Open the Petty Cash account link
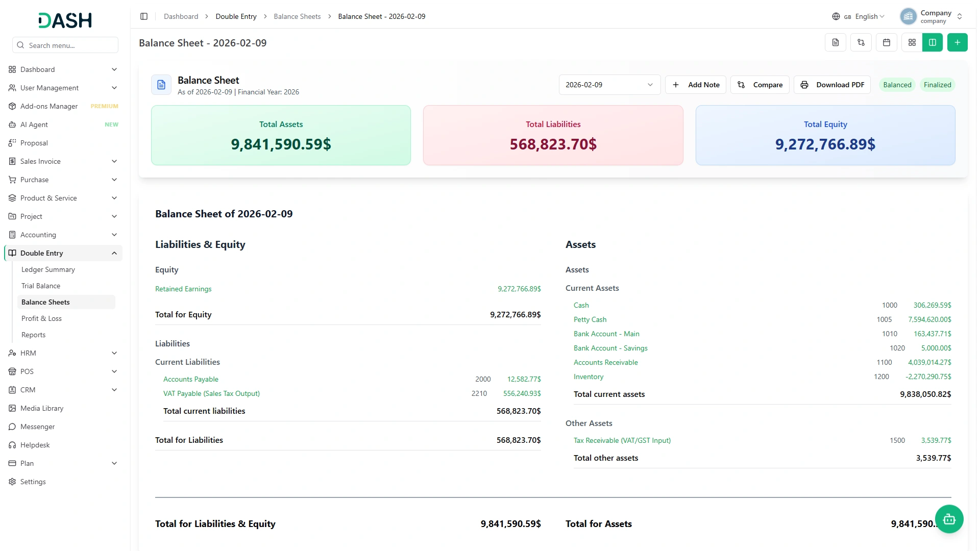Screen dimensions: 980x551 pos(590,319)
